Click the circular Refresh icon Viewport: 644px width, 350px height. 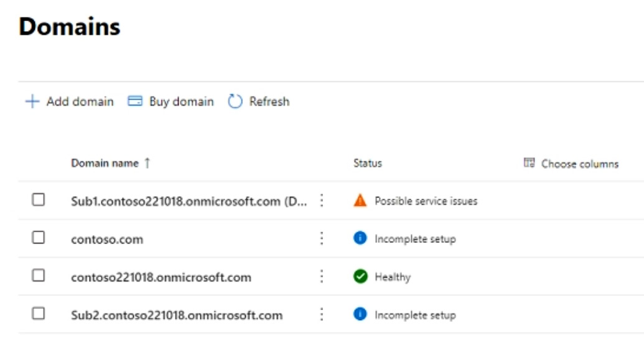click(x=235, y=102)
